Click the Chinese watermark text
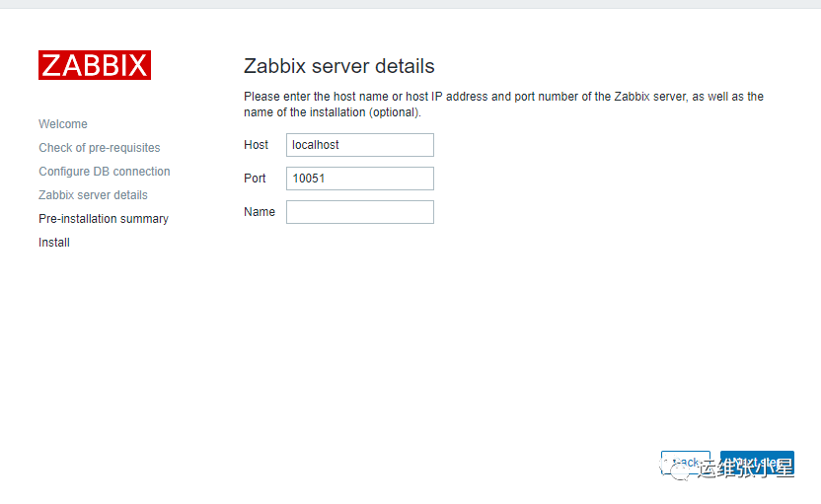Viewport: 821px width, 504px height. coord(746,468)
